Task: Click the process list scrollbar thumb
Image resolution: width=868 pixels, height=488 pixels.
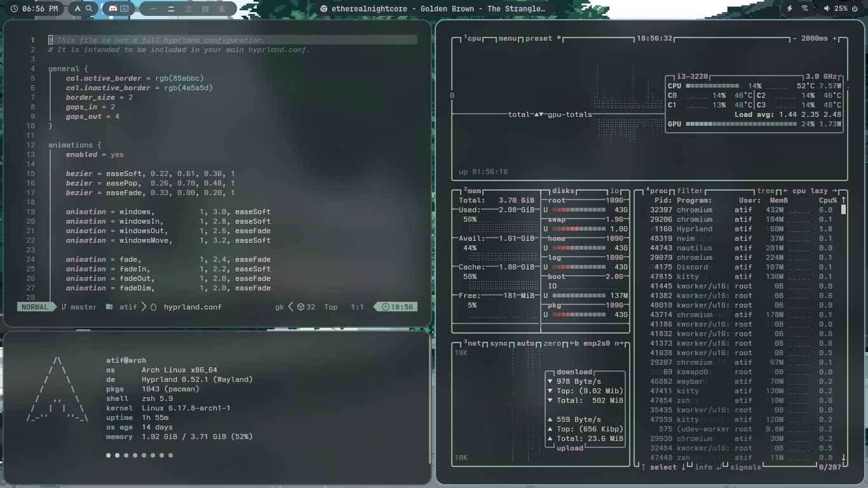Action: (844, 210)
